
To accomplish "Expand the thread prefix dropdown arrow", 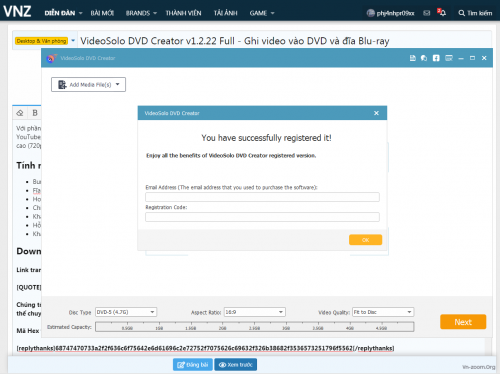I will (x=73, y=41).
